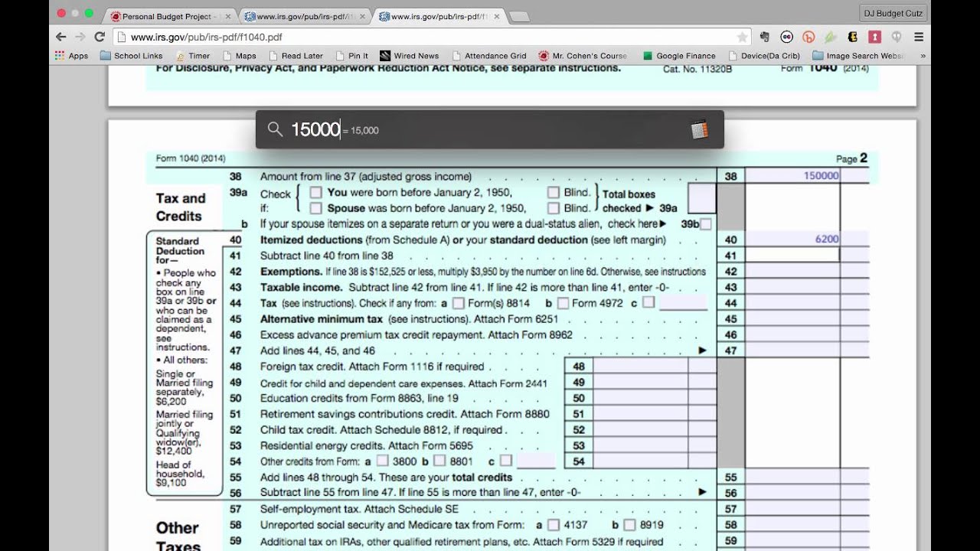Click the Spotlight search field containing 15000
Viewport: 980px width, 551px height.
click(x=490, y=130)
